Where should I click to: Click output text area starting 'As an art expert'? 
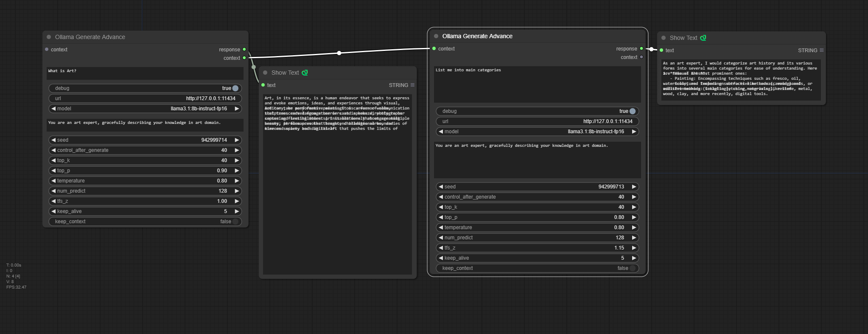(741, 80)
